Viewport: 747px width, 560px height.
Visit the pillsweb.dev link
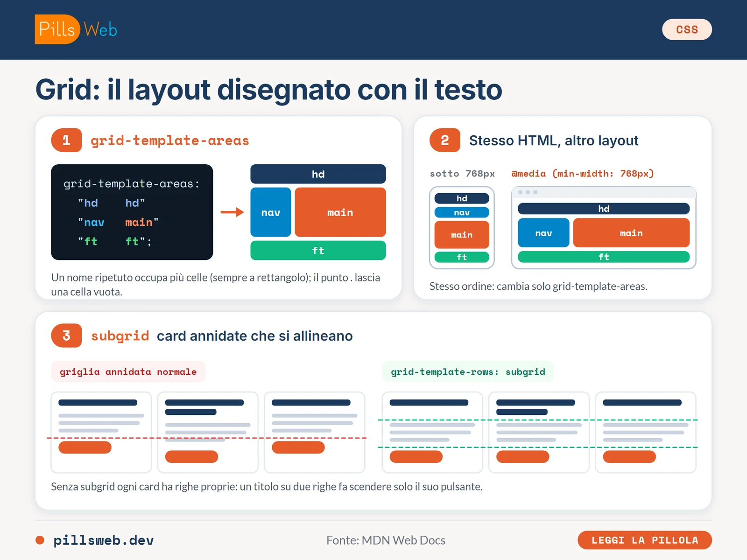[103, 540]
